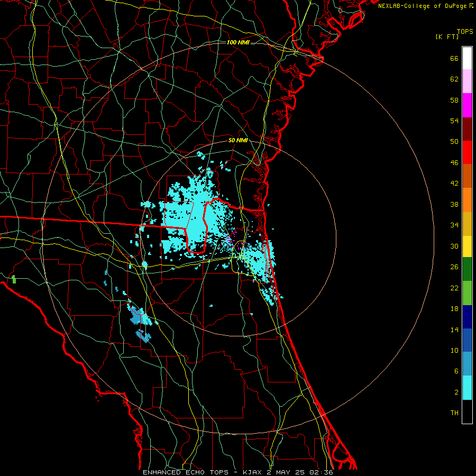Click the legend value "22"

(454, 288)
